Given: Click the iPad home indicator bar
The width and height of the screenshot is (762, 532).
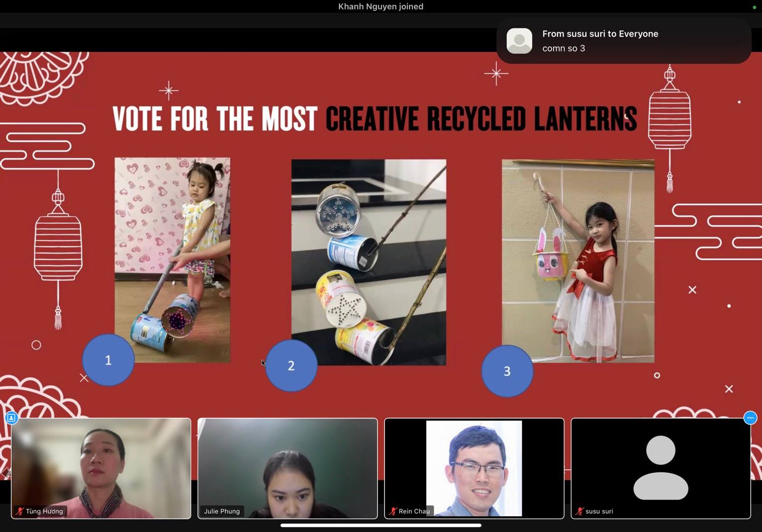Looking at the screenshot, I should coord(381,525).
